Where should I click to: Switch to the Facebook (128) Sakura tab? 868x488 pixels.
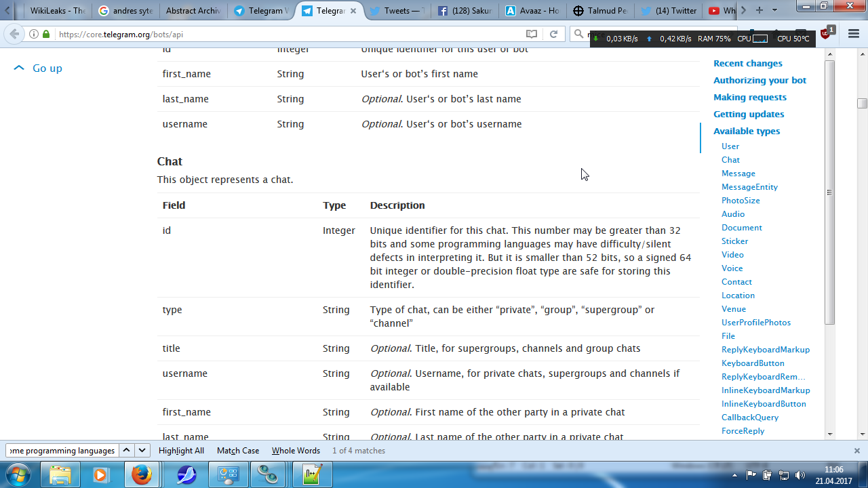click(x=465, y=11)
